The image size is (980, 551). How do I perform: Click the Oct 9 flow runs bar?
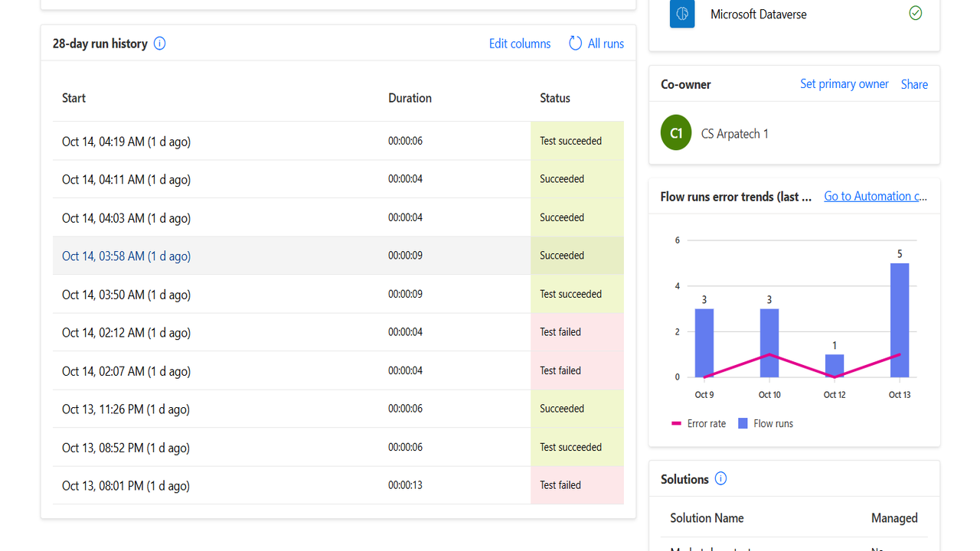(x=704, y=343)
